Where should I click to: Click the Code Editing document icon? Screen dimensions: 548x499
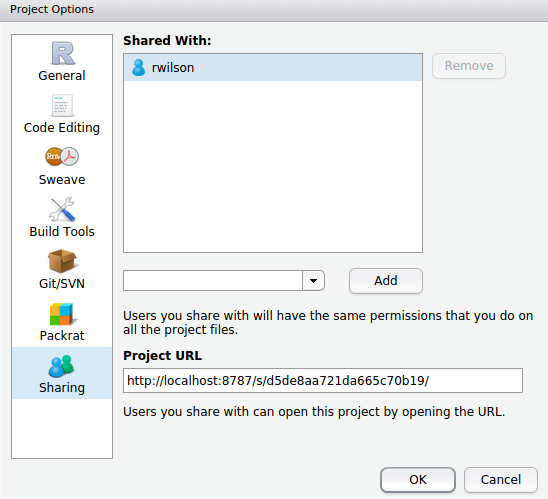click(62, 106)
